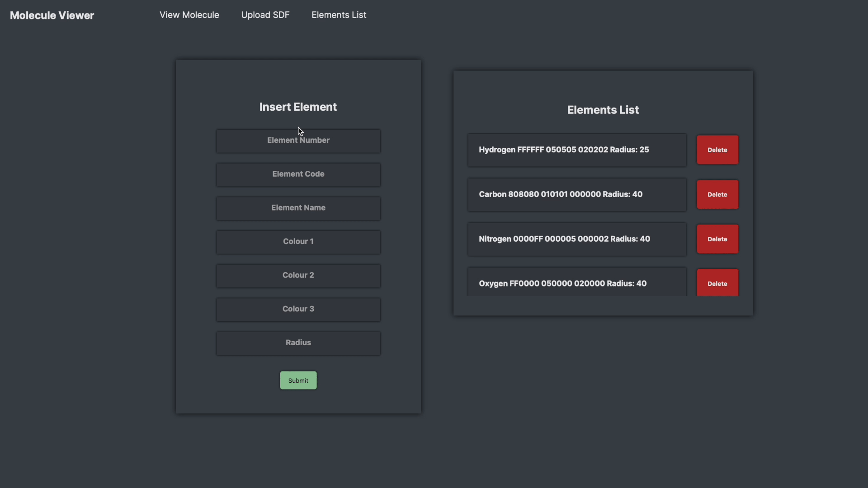868x488 pixels.
Task: Delete the Hydrogen element
Action: click(x=717, y=150)
